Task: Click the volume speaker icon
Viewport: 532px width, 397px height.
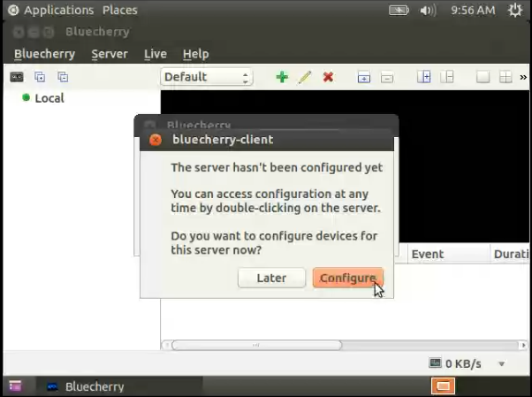Action: 428,11
